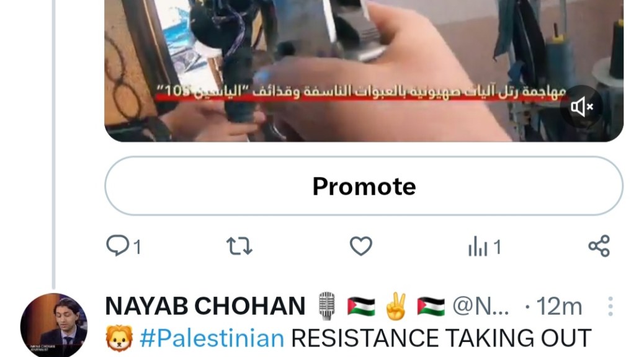Unmute the video with the speaker icon
644x357 pixels.
point(581,107)
